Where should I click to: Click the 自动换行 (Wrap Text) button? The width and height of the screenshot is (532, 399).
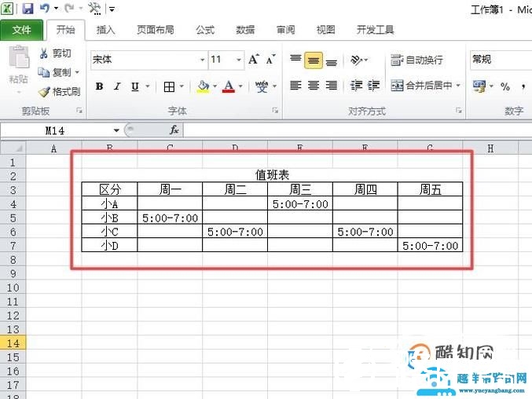tap(416, 60)
